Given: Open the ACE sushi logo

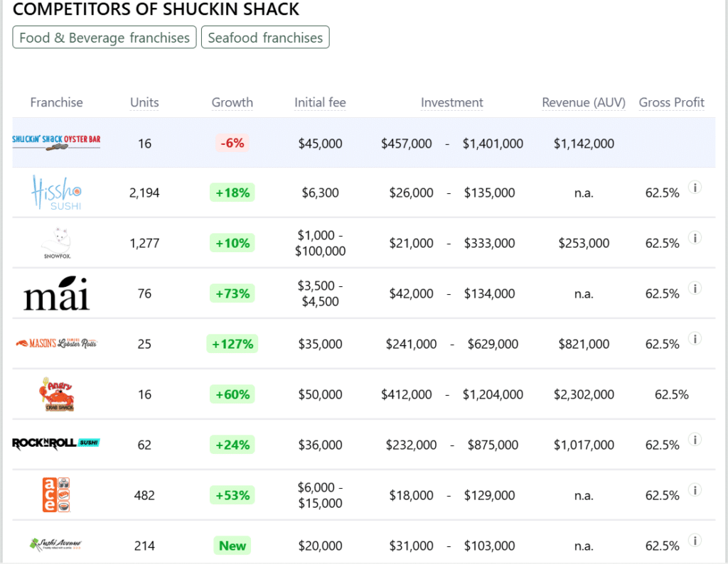Looking at the screenshot, I should (x=56, y=495).
